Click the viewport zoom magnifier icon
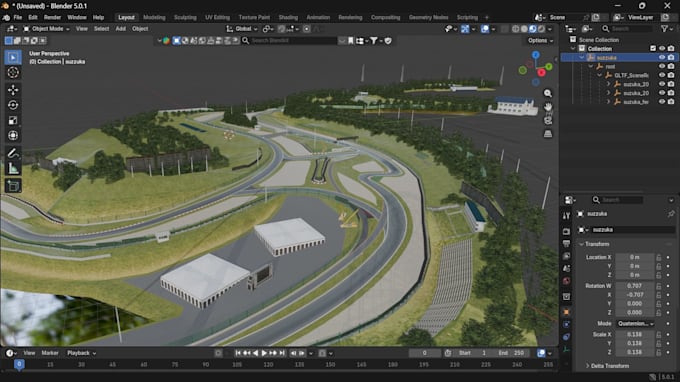This screenshot has height=382, width=680. pyautogui.click(x=548, y=93)
